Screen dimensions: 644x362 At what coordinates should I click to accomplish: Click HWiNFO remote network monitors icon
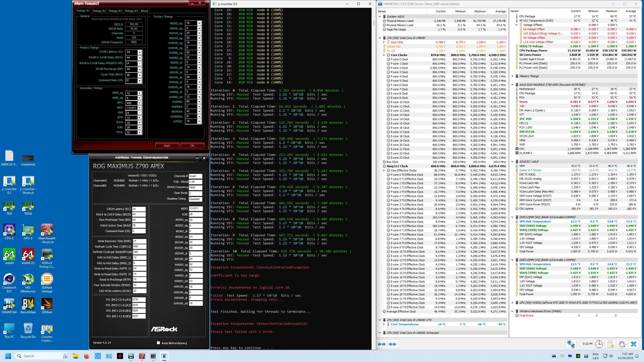point(571,344)
